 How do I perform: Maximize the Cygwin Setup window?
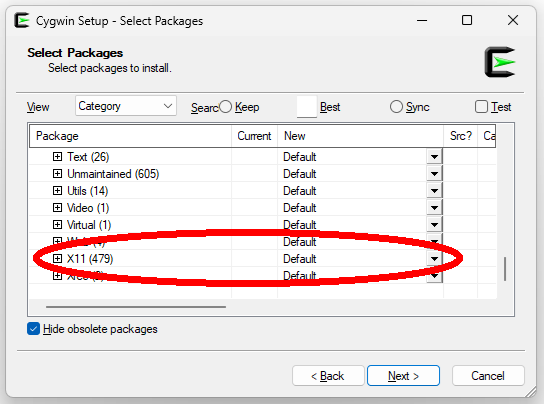[467, 20]
